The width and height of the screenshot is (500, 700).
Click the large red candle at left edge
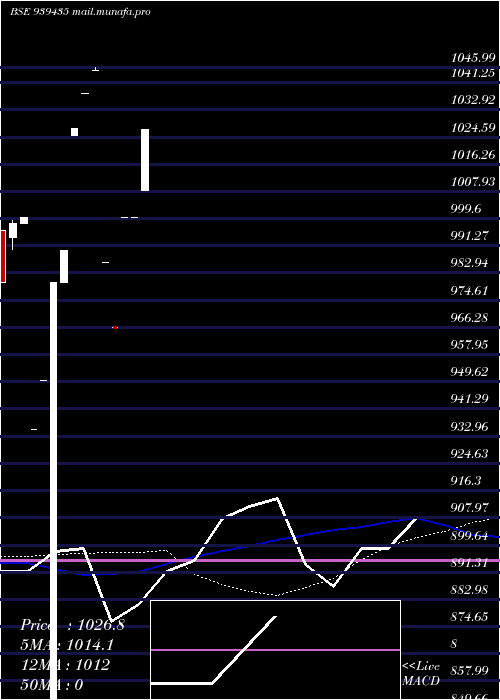[3, 256]
